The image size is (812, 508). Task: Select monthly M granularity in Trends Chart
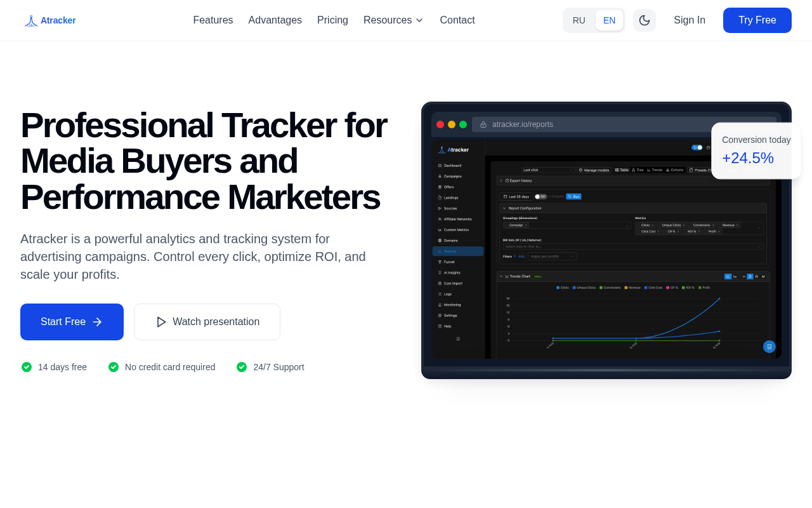[763, 276]
